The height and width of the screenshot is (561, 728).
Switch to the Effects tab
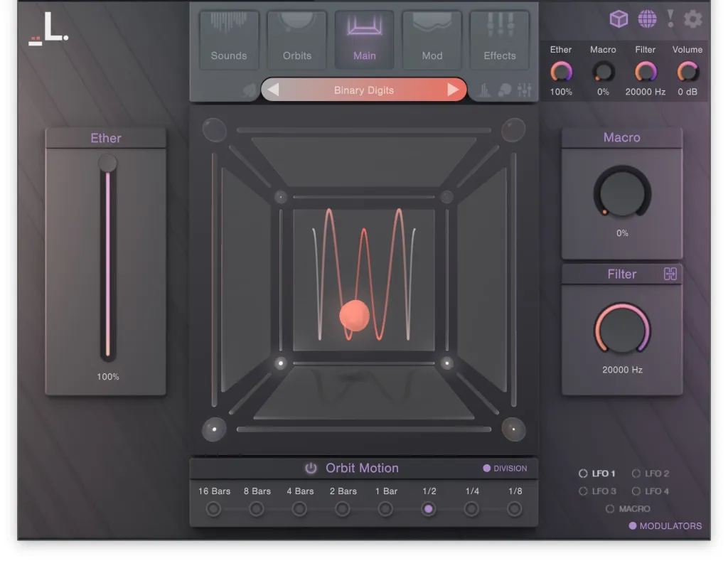point(500,40)
